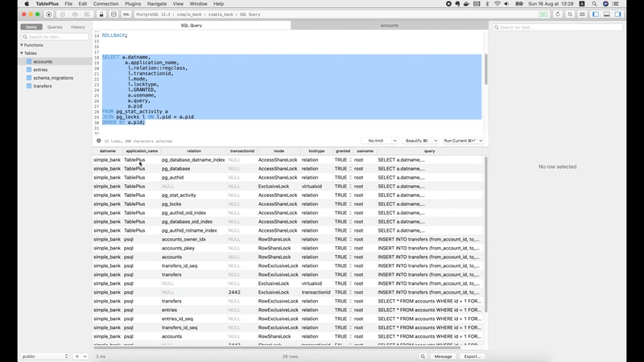This screenshot has height=362, width=644.
Task: Click the SQL editor toolbar button
Action: click(126, 14)
